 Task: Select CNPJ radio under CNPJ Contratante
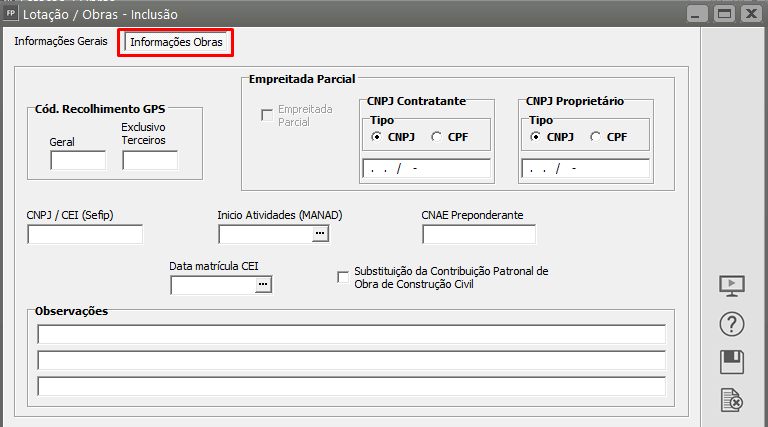tap(376, 137)
